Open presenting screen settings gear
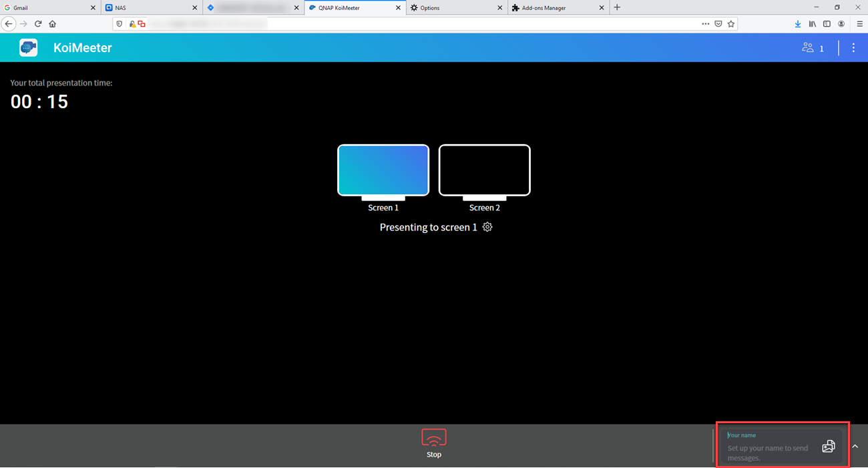 (x=487, y=227)
